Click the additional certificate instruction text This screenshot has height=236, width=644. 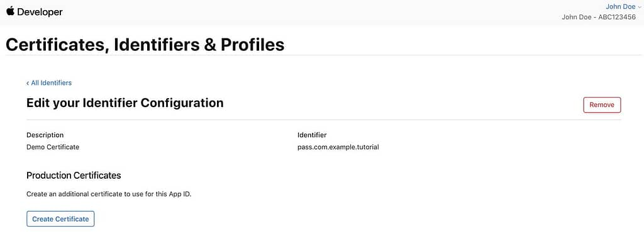[109, 194]
